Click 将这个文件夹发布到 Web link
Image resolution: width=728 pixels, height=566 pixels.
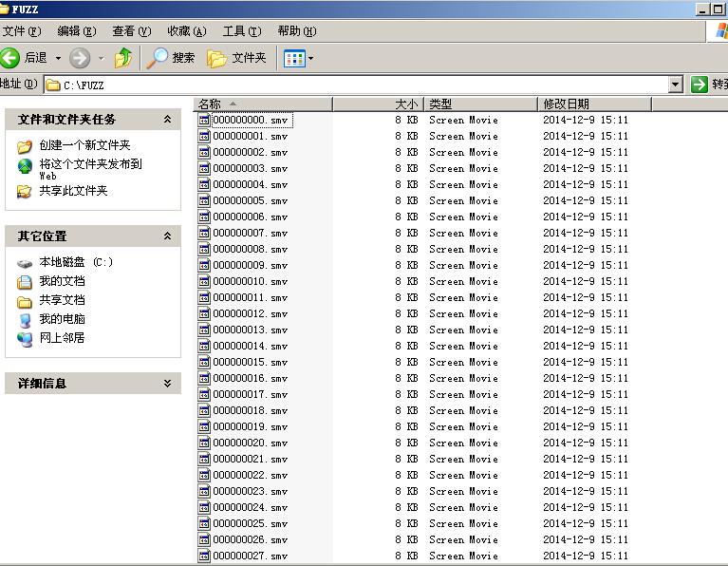[90, 169]
